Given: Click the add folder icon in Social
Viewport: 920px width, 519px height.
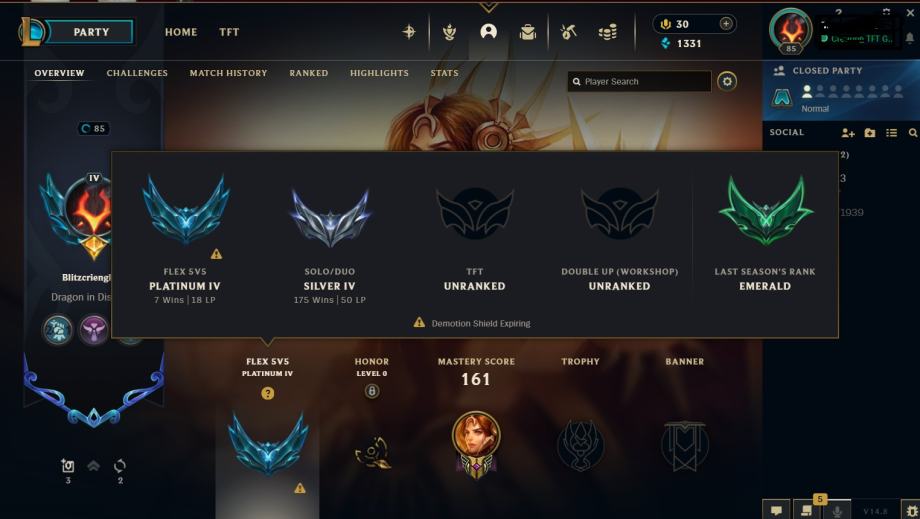Looking at the screenshot, I should tap(870, 133).
